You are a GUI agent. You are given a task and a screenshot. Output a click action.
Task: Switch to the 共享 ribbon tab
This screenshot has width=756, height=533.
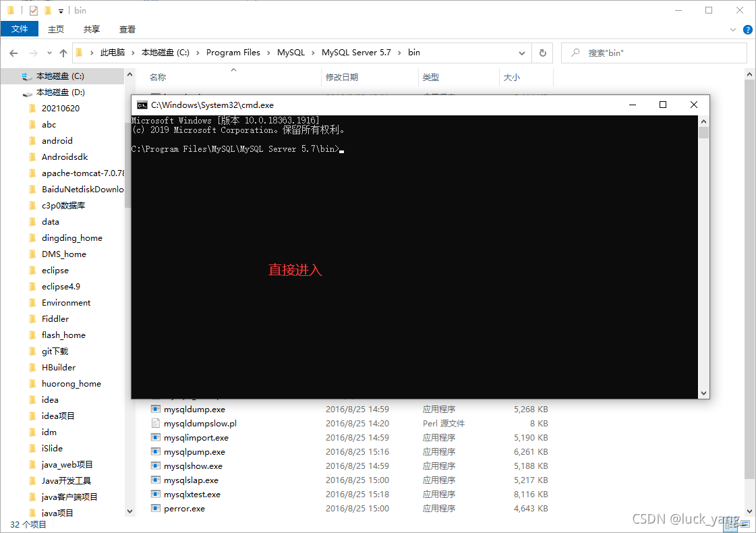point(92,30)
